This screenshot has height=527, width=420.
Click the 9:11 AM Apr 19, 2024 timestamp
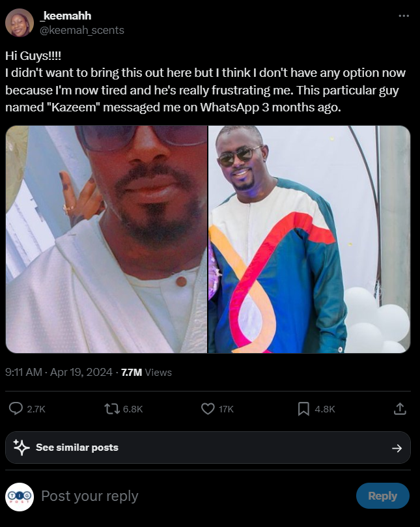pyautogui.click(x=59, y=372)
